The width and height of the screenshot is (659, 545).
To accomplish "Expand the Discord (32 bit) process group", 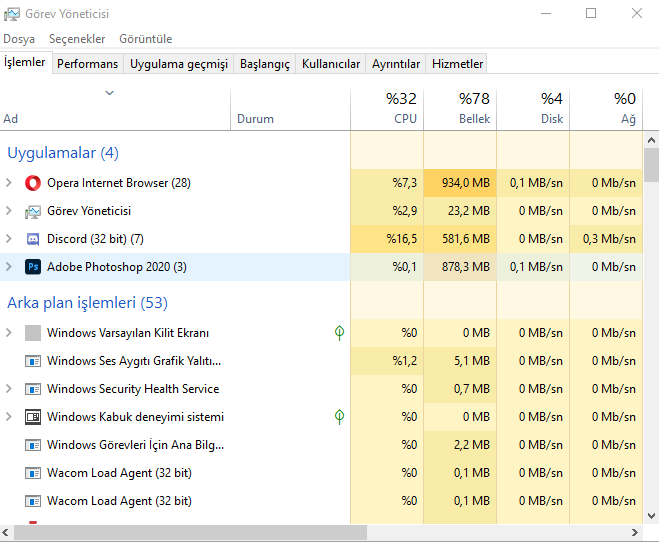I will (9, 239).
